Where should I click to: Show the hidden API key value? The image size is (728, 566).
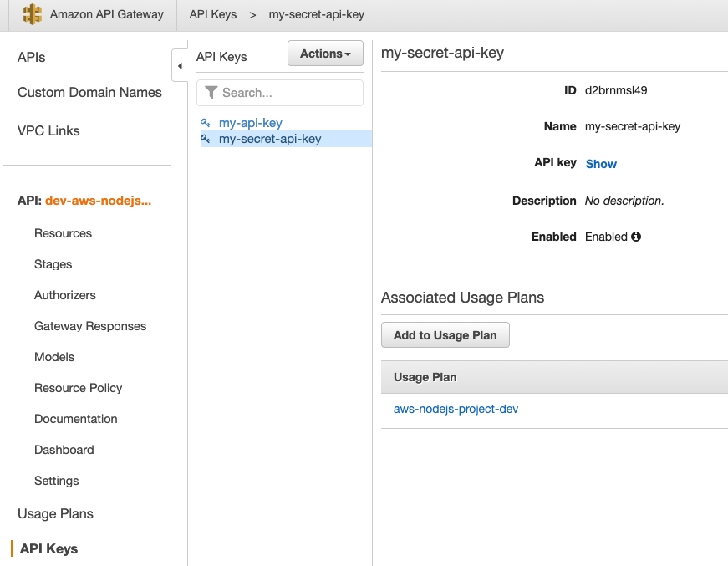601,164
